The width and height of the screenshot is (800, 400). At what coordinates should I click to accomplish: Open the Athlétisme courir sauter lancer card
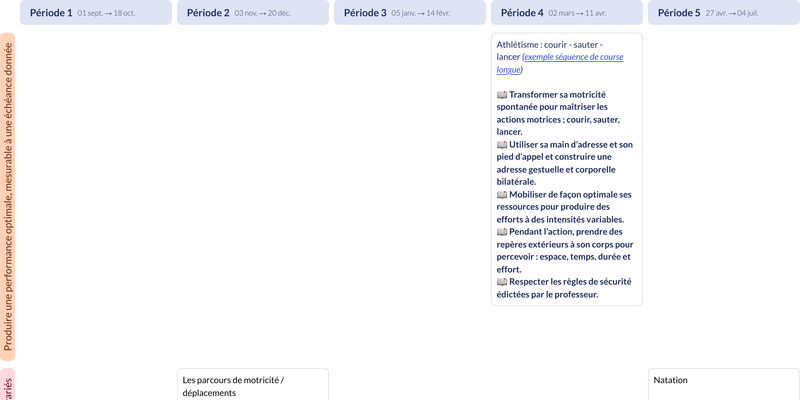567,169
